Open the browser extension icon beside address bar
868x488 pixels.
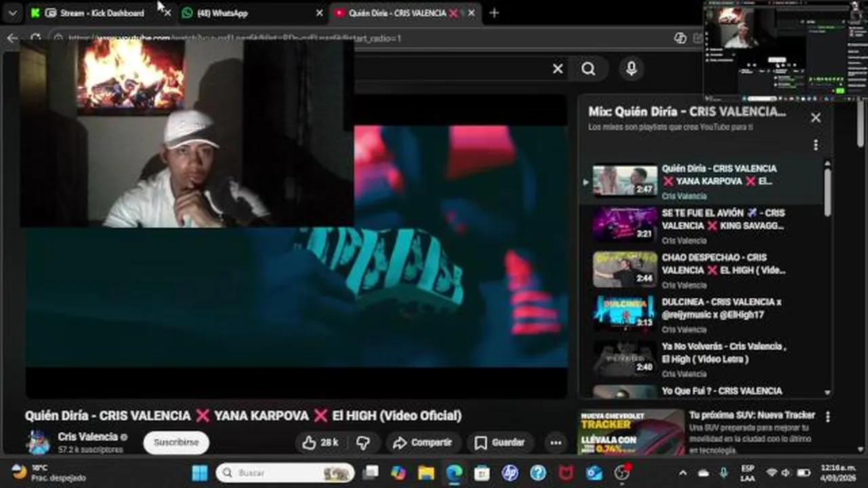click(x=680, y=38)
